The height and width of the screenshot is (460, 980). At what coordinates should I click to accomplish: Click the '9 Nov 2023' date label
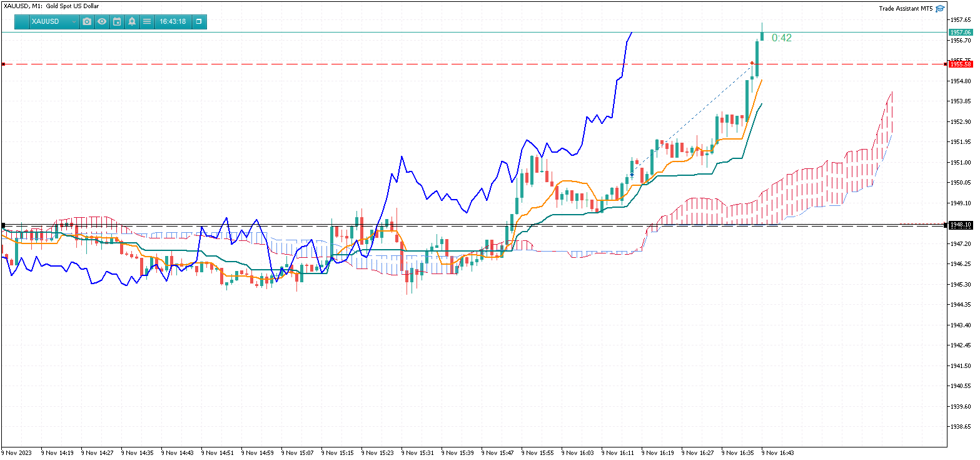[16, 452]
